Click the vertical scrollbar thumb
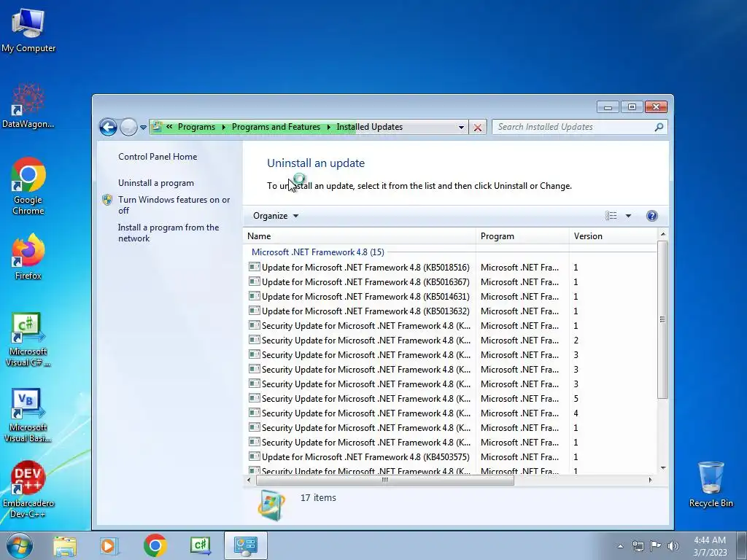 (662, 319)
